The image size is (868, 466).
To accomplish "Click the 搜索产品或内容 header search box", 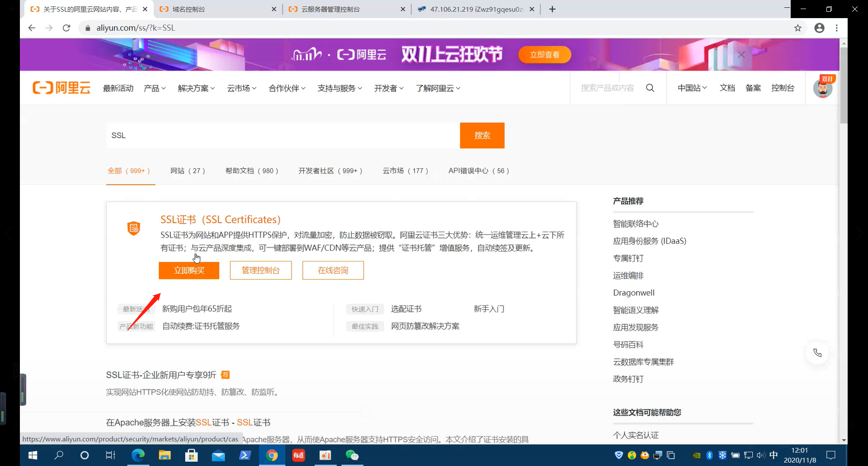I will click(x=608, y=88).
